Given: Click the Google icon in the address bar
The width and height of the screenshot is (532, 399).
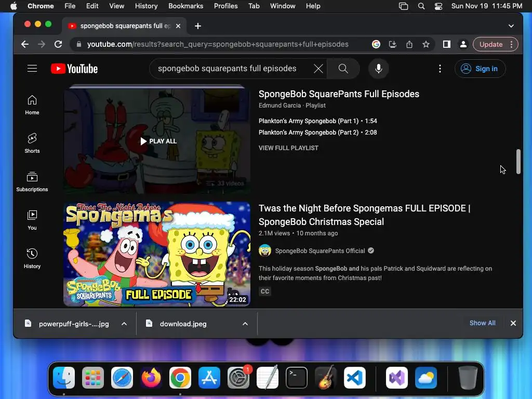Looking at the screenshot, I should (x=376, y=44).
